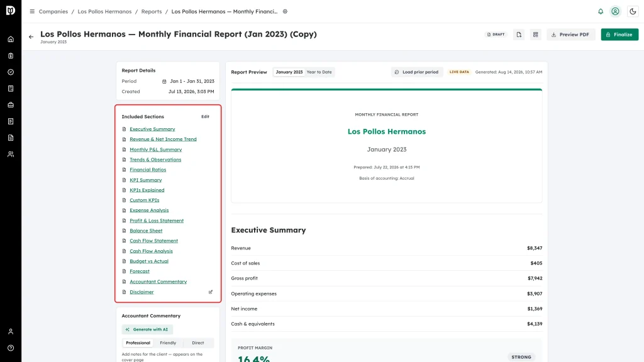Select the Direct tone tab
The image size is (644, 362).
(198, 343)
